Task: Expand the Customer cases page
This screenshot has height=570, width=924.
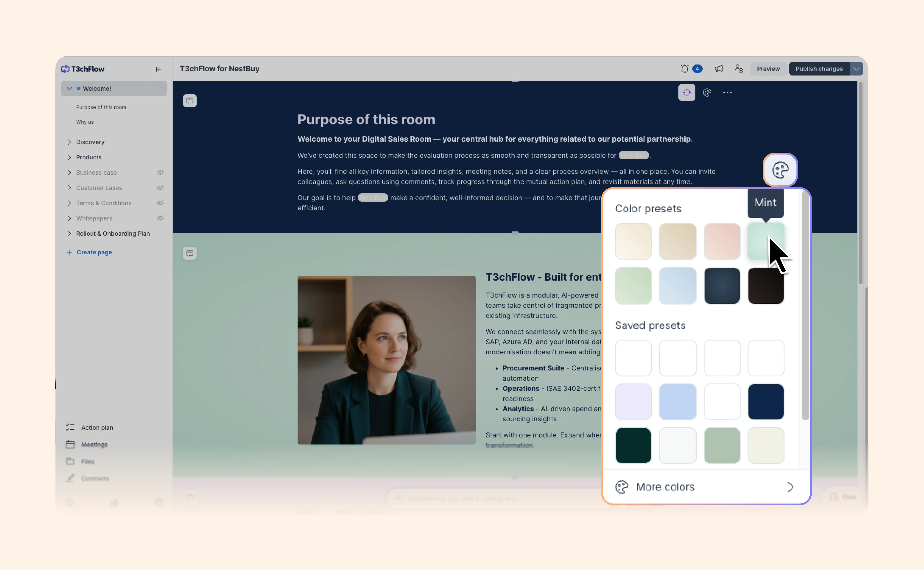Action: click(x=69, y=188)
